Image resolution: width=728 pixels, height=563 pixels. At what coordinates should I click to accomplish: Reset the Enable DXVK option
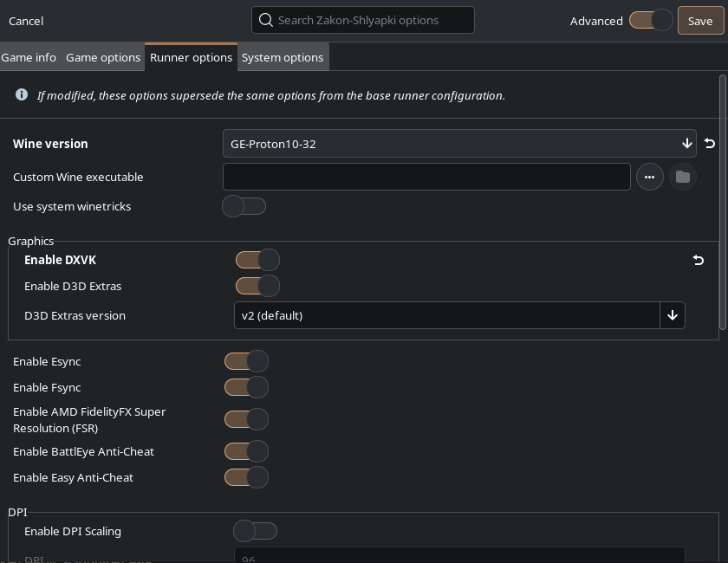tap(698, 260)
